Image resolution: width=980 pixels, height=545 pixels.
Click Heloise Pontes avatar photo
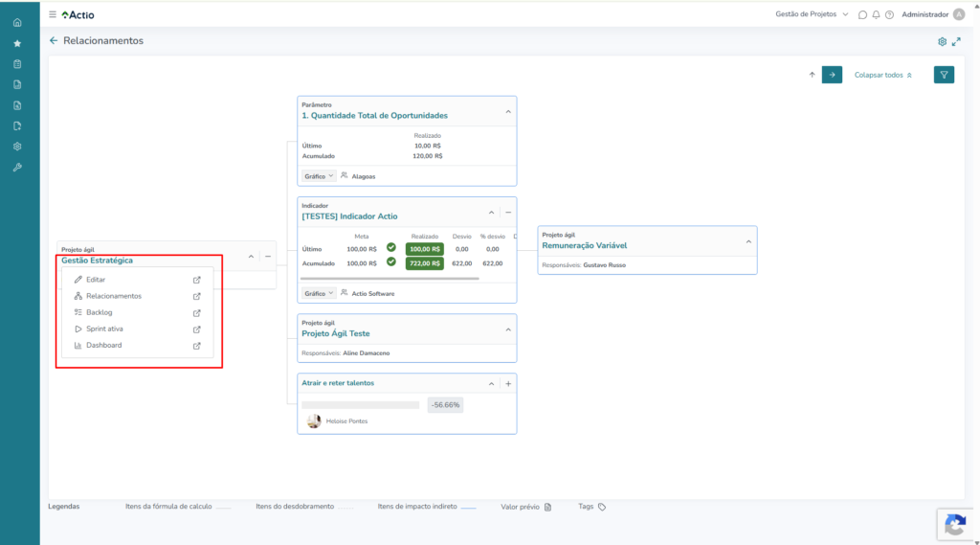tap(314, 421)
